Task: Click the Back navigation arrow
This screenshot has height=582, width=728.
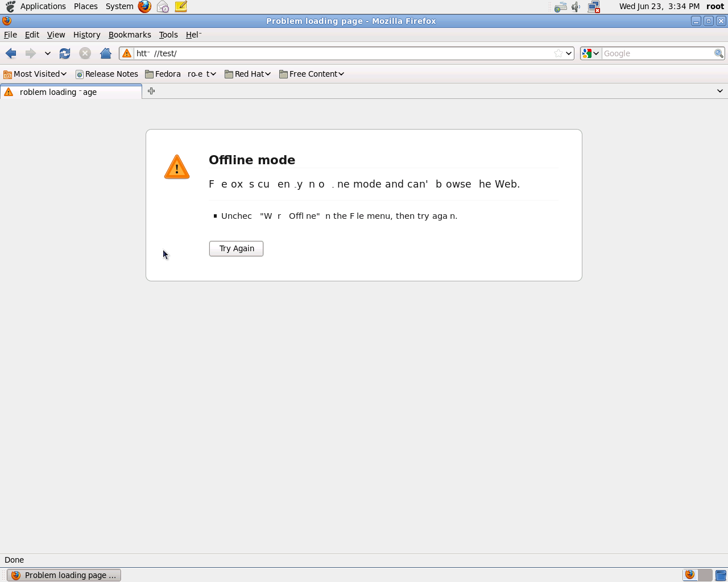Action: (11, 53)
